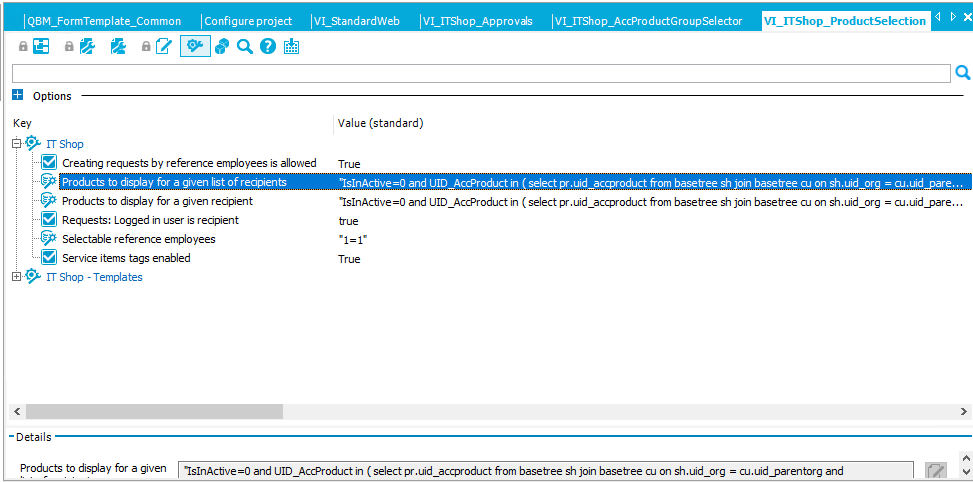This screenshot has height=482, width=973.
Task: Select the VI_ITShop_ProductSelection tab
Action: [845, 21]
